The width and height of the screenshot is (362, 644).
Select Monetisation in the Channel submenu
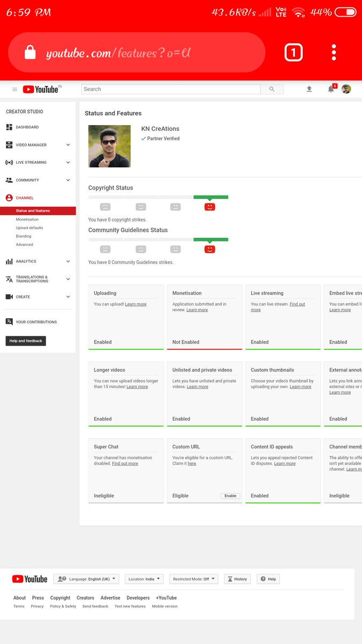pyautogui.click(x=27, y=219)
